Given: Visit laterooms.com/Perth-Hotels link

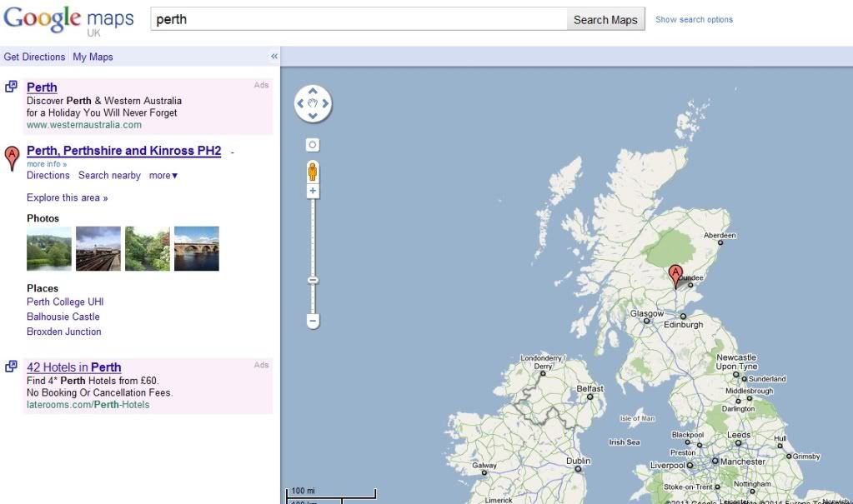Looking at the screenshot, I should (88, 405).
